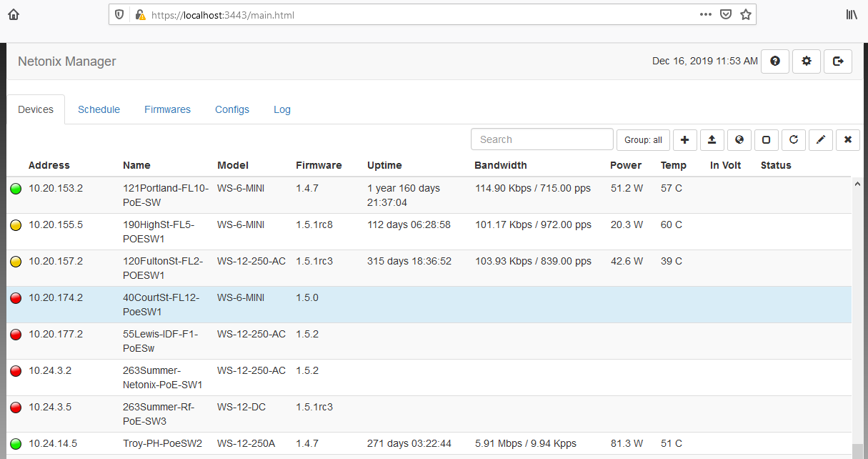Click the pencil edit device icon
The height and width of the screenshot is (459, 868).
point(820,140)
